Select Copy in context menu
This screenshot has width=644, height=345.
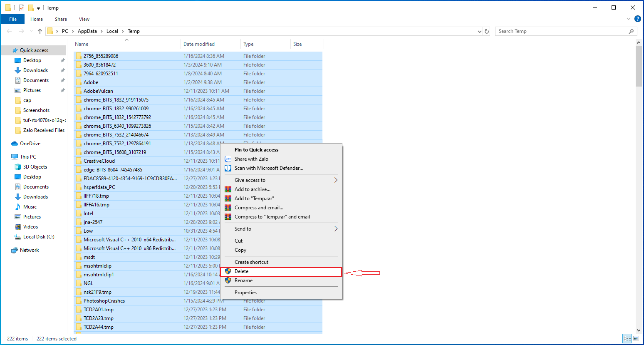point(281,250)
